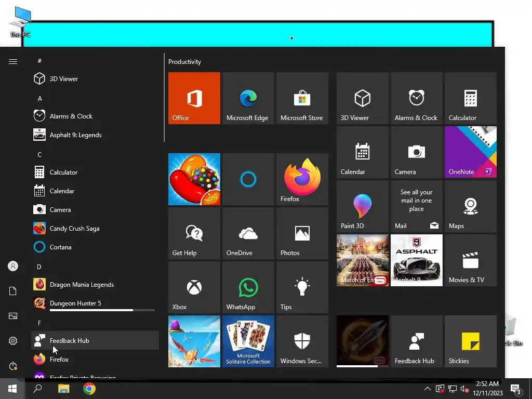532x399 pixels.
Task: Select Alarms & Clock in app list
Action: click(95, 116)
